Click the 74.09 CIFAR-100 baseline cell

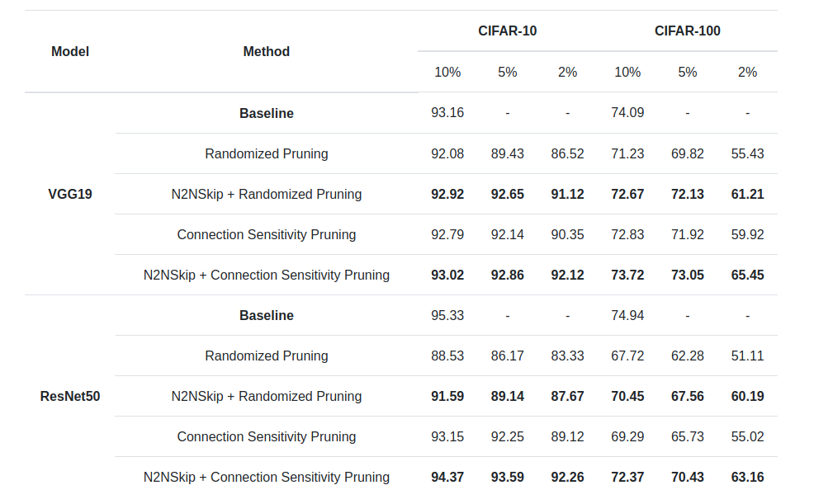627,113
